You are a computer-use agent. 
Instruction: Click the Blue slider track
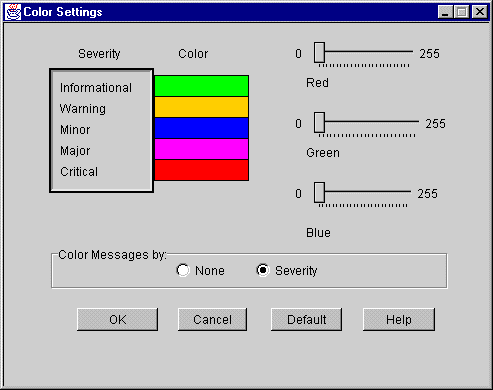368,192
